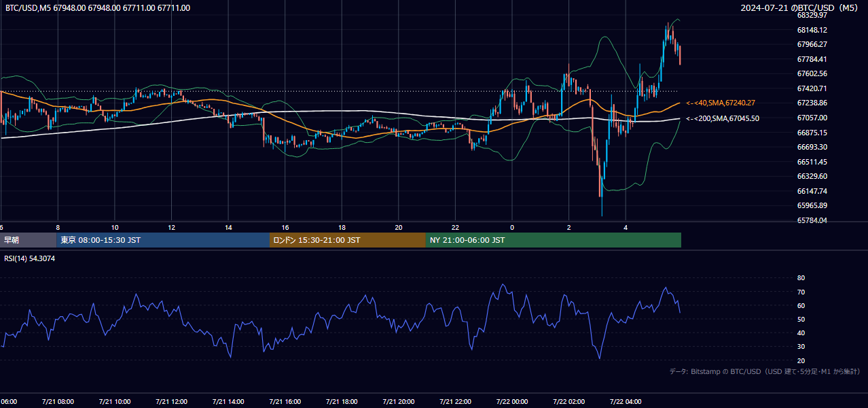
Task: Click the 東京 08:00-15:30 JST session bar
Action: pyautogui.click(x=163, y=240)
